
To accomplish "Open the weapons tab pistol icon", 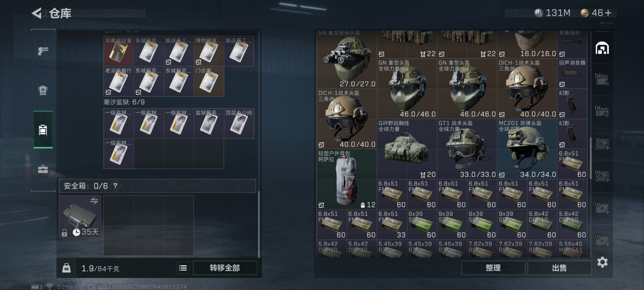I will 43,51.
